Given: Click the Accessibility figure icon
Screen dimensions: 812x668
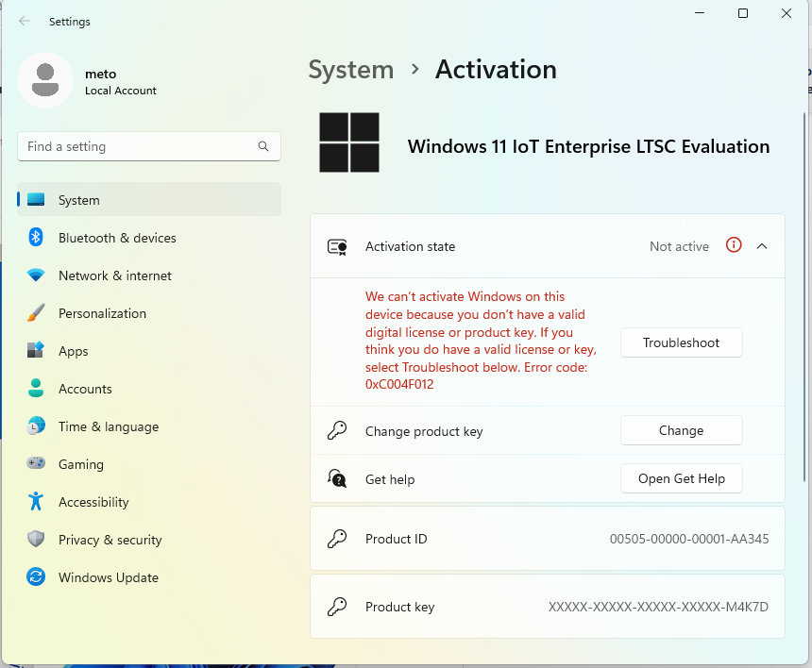Looking at the screenshot, I should tap(36, 501).
